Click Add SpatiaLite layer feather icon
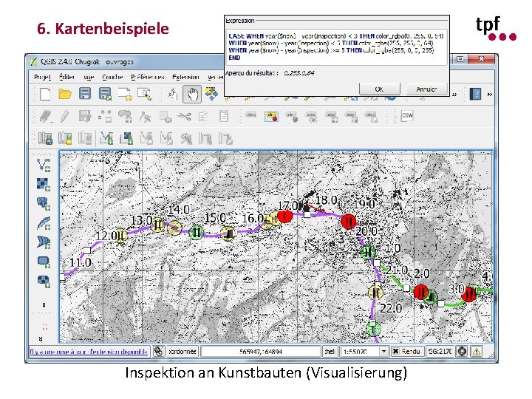This screenshot has height=399, width=532. coord(44,222)
